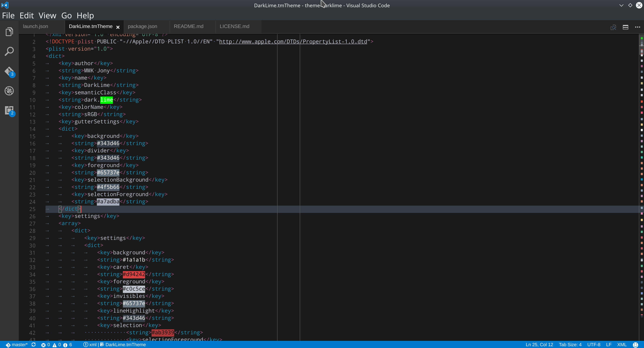Close the DarkLime.tmTheme tab
644x348 pixels.
[118, 27]
